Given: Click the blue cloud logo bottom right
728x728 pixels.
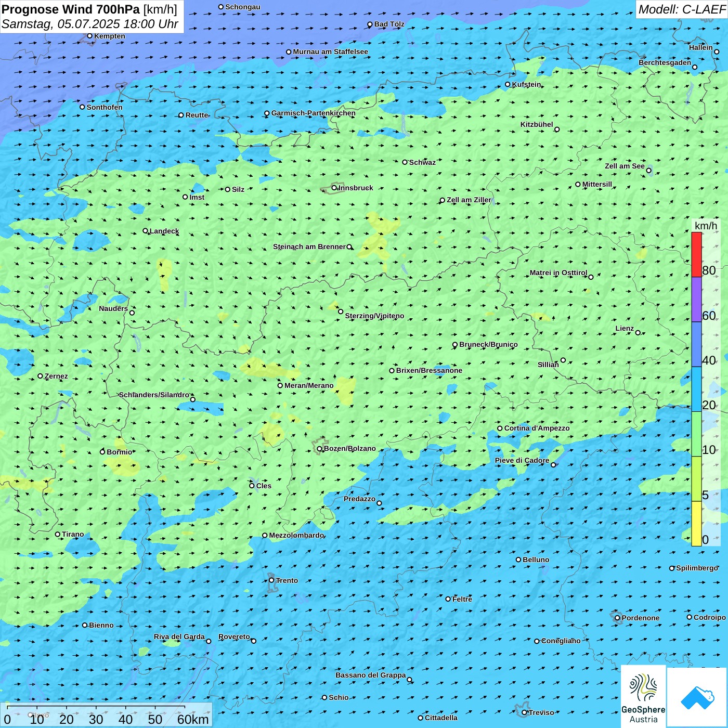Looking at the screenshot, I should (697, 697).
